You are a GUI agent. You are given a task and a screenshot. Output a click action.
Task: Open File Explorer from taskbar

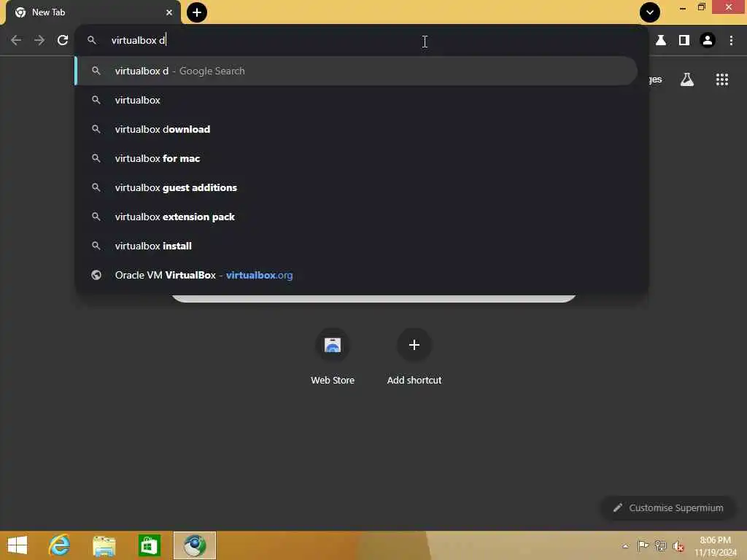(x=104, y=545)
